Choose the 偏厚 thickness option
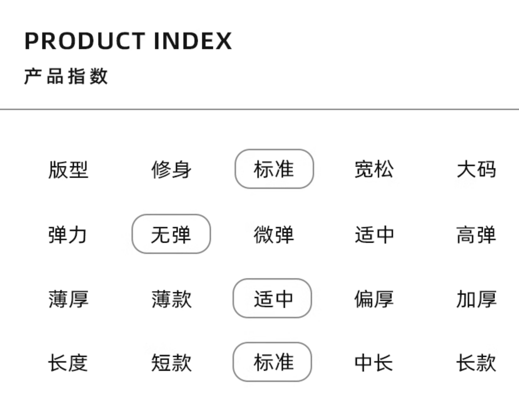The height and width of the screenshot is (420, 519). coord(374,299)
